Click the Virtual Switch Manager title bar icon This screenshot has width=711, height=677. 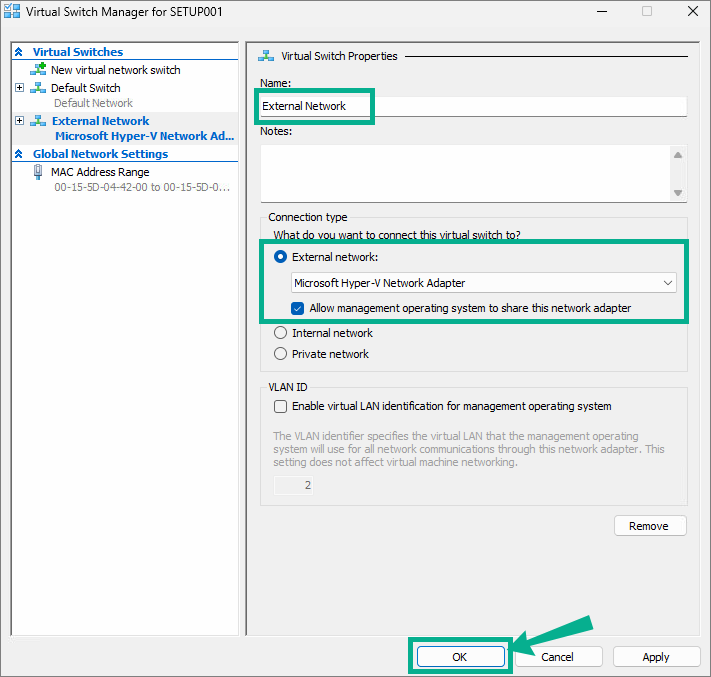pos(12,11)
